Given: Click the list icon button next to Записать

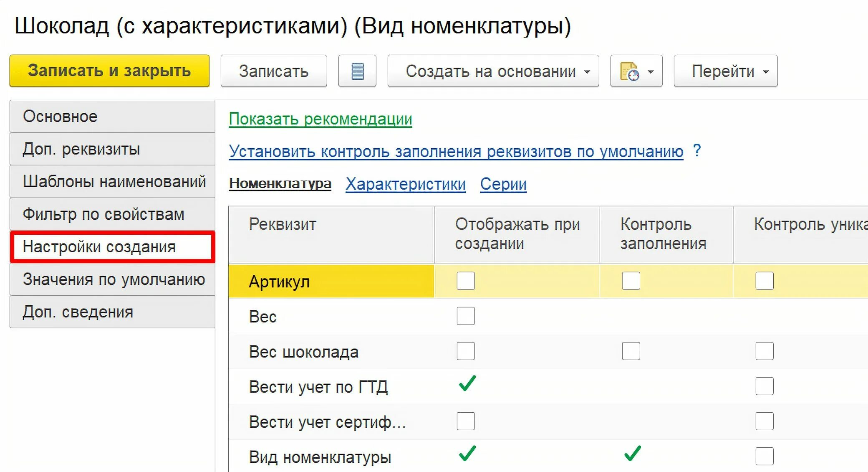Looking at the screenshot, I should pos(357,71).
